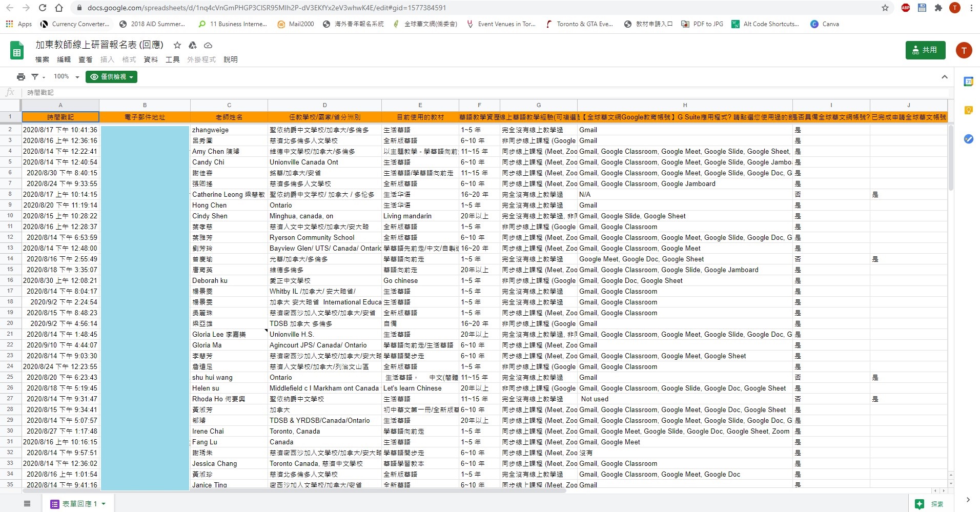Open the 檔案 menu
The height and width of the screenshot is (512, 980).
pos(42,59)
